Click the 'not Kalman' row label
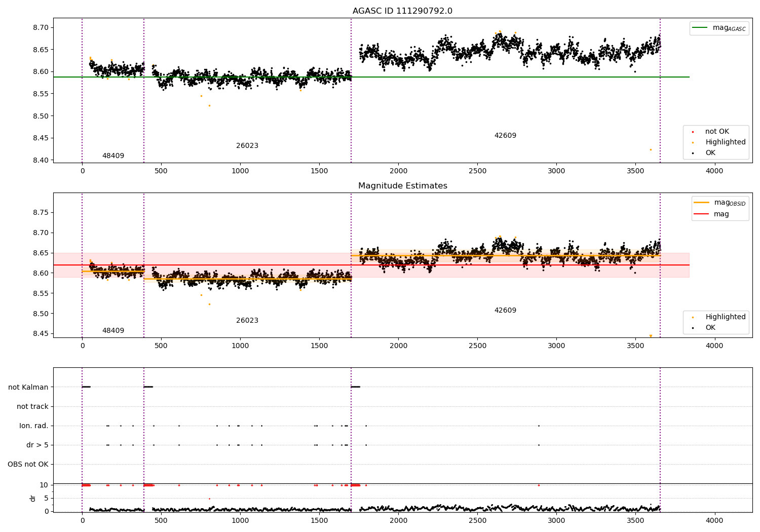Screen dimensions: 760x532 [28, 388]
